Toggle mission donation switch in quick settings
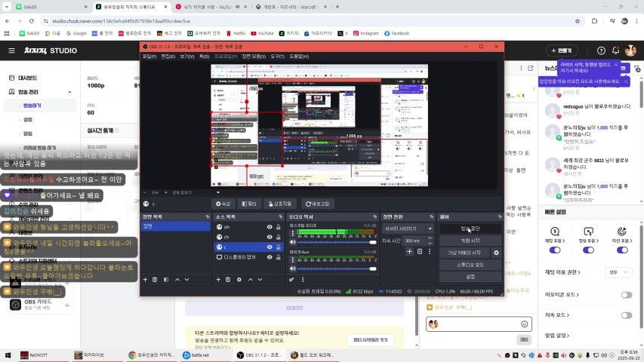644x362 pixels. [x=622, y=250]
